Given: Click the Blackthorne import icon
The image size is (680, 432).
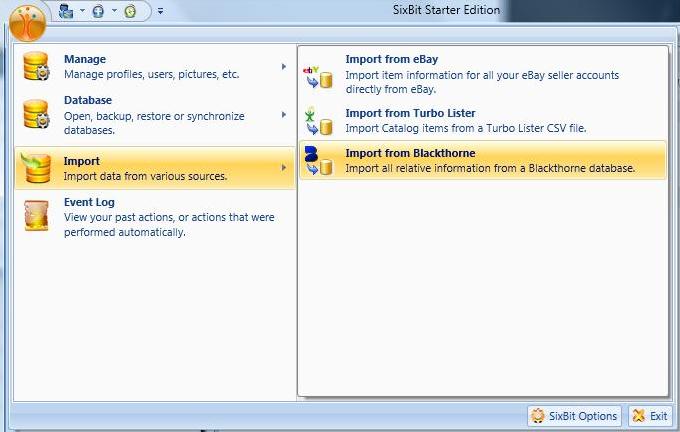Looking at the screenshot, I should [x=319, y=160].
